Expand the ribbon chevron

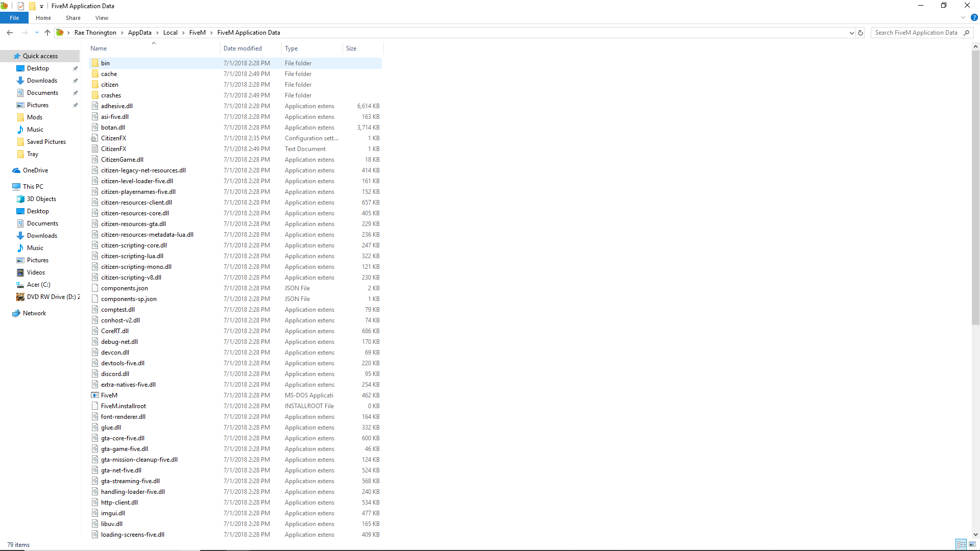pos(963,17)
